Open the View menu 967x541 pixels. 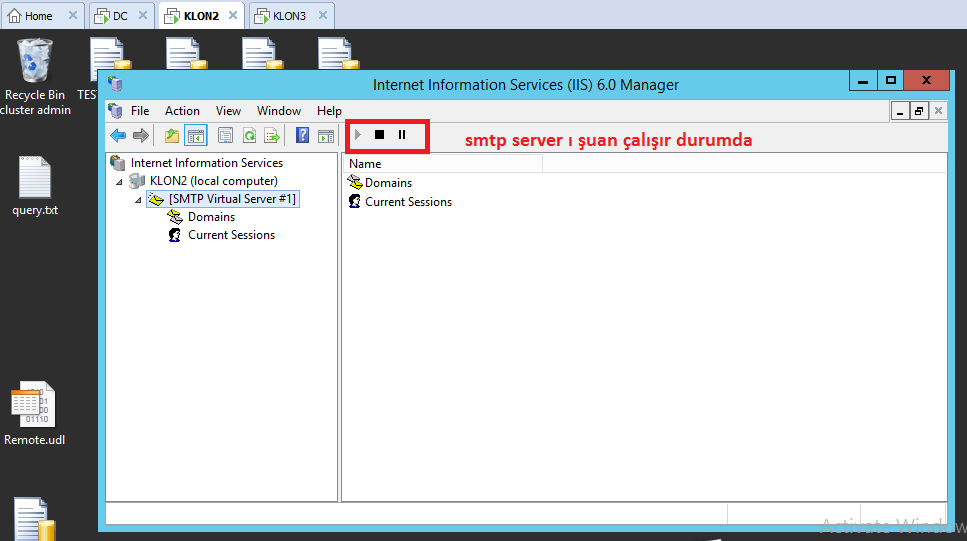[x=228, y=111]
